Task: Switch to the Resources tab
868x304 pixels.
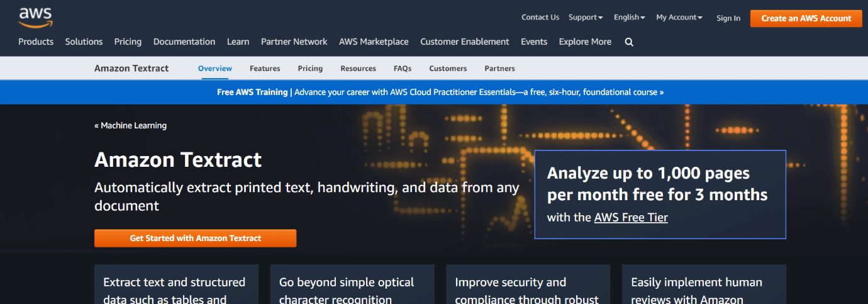Action: (x=358, y=68)
